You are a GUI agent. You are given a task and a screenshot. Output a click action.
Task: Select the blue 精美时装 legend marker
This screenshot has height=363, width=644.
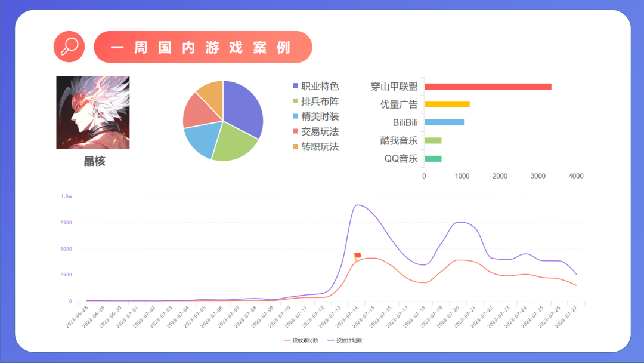click(x=293, y=116)
